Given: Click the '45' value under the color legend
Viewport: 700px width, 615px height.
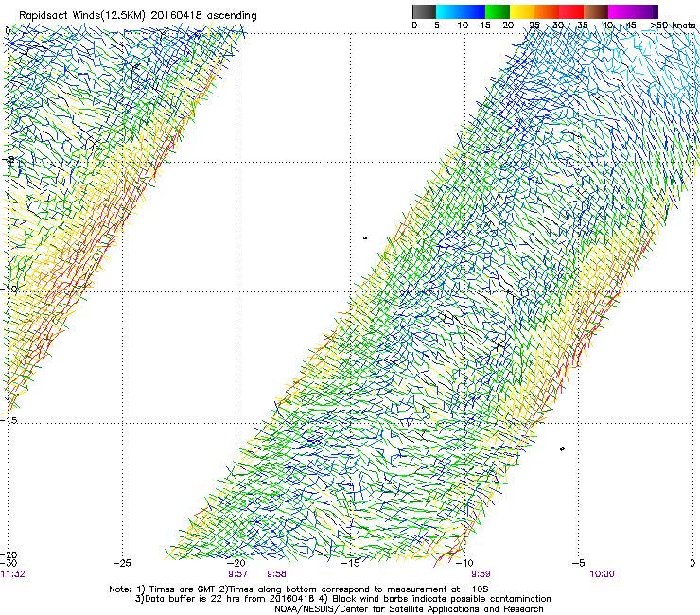Looking at the screenshot, I should (x=631, y=26).
